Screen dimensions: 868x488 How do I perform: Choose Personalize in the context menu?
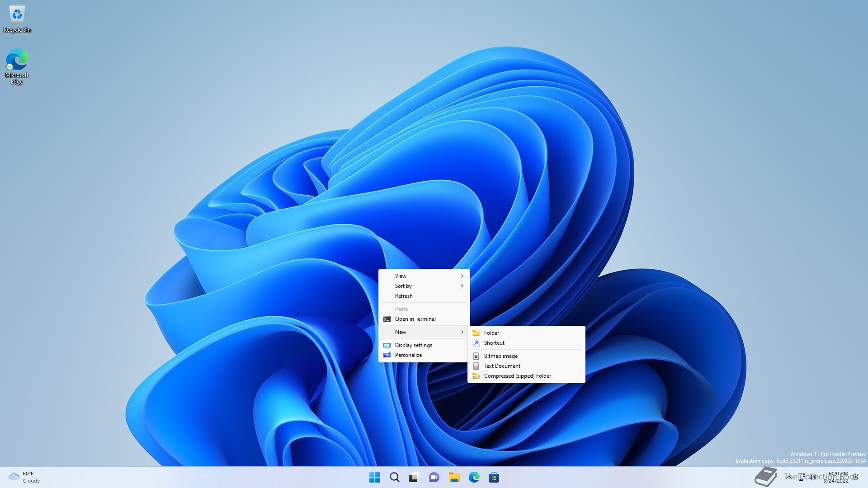coord(424,355)
